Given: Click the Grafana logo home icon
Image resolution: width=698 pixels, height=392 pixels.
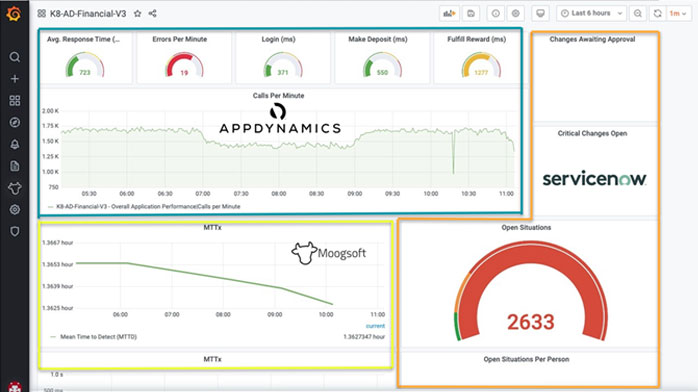Looking at the screenshot, I should point(14,14).
